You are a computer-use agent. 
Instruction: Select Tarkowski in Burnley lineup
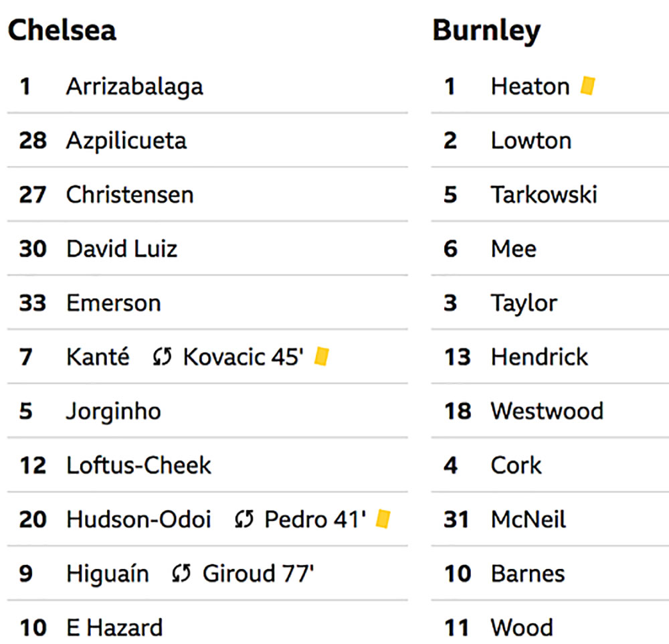[x=544, y=194]
